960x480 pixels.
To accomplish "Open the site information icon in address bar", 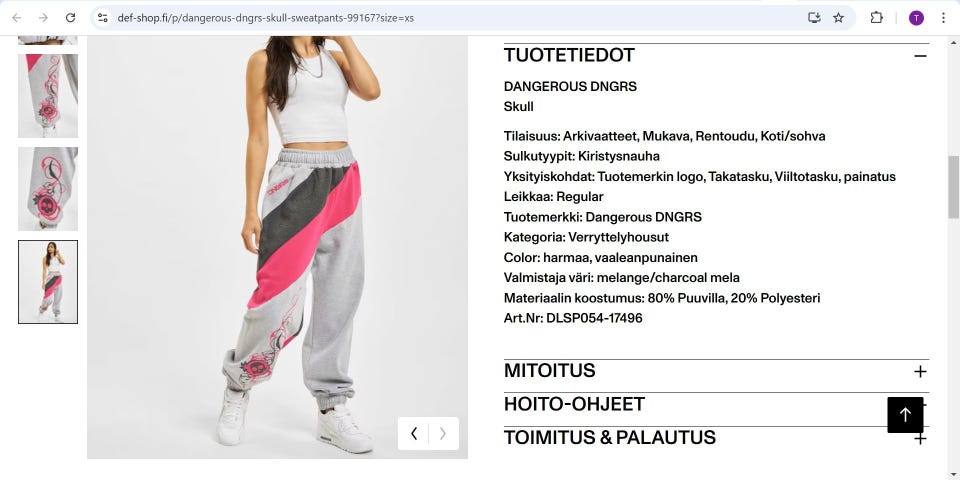I will click(x=103, y=18).
